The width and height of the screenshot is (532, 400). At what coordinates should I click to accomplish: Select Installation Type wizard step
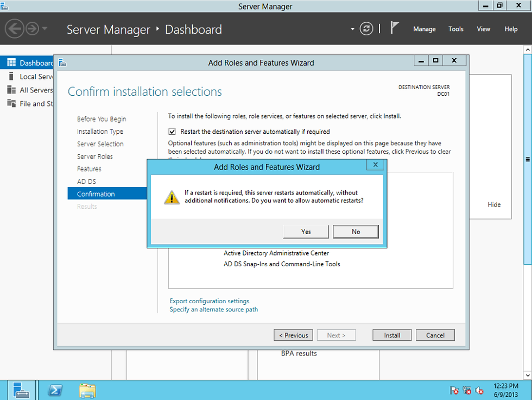[100, 132]
